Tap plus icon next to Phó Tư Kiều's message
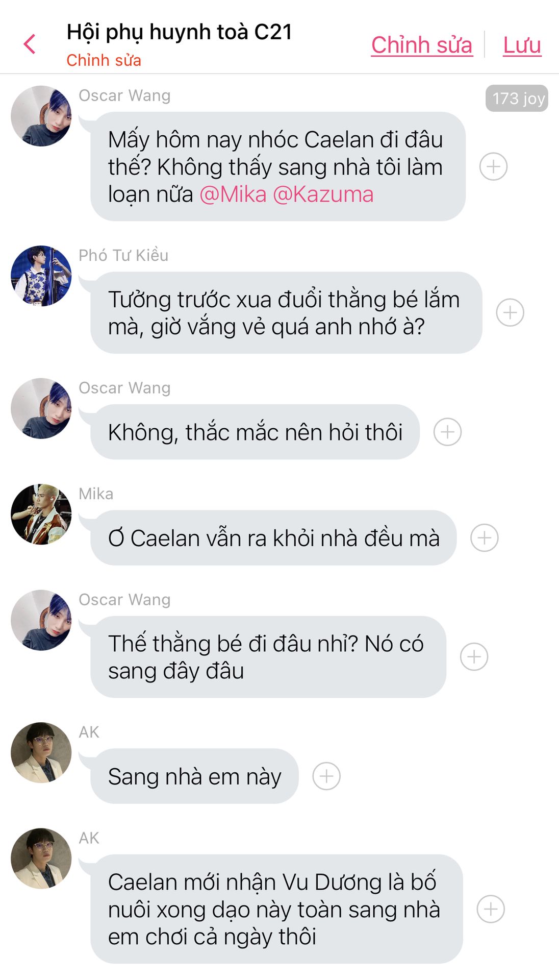Screen dimensions: 559x980 click(x=510, y=312)
